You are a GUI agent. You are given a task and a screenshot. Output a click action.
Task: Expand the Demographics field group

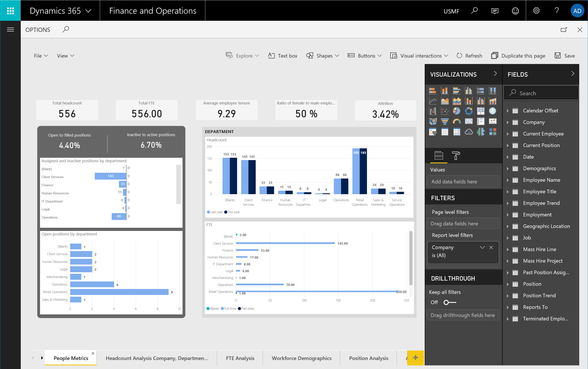coord(509,168)
